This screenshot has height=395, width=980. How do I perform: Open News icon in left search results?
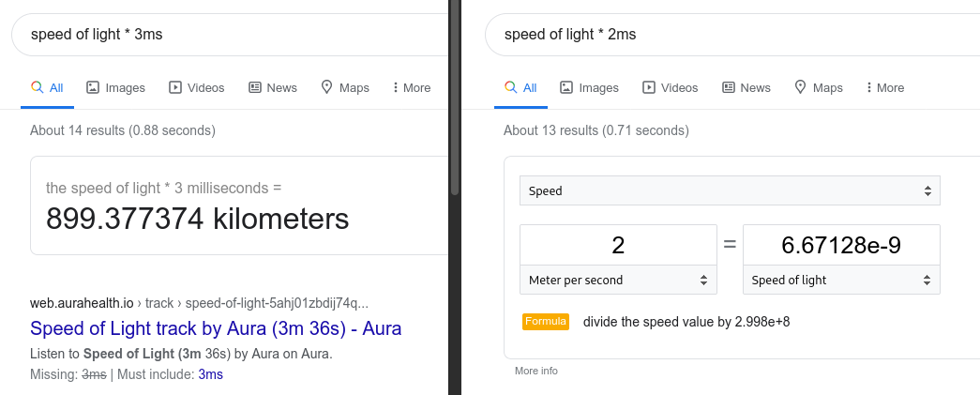255,87
